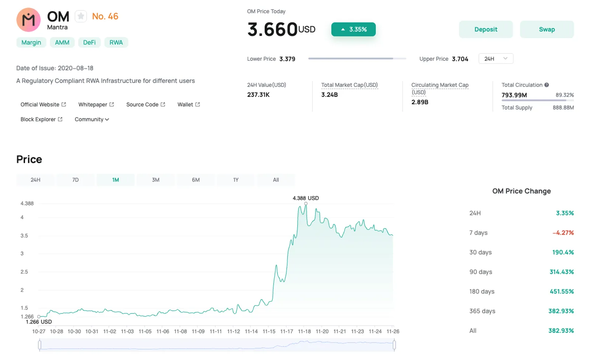Click the Total Supply 888.88M value
This screenshot has width=590, height=364.
(x=563, y=108)
